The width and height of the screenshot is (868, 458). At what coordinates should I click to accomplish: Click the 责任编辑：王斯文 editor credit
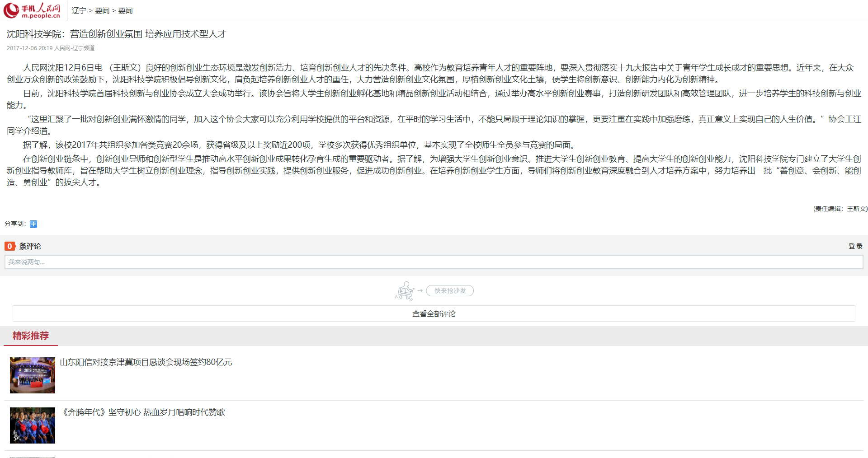click(x=840, y=209)
